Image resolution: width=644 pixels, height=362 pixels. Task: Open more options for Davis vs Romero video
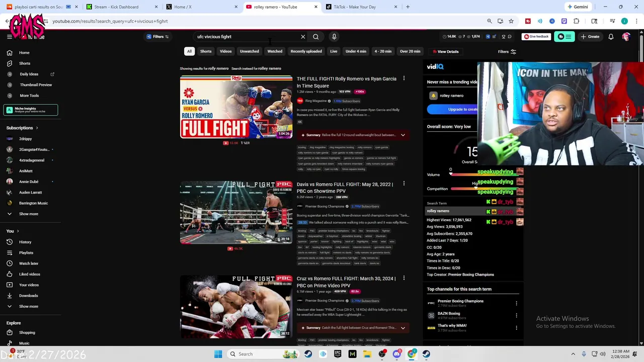pos(404,185)
